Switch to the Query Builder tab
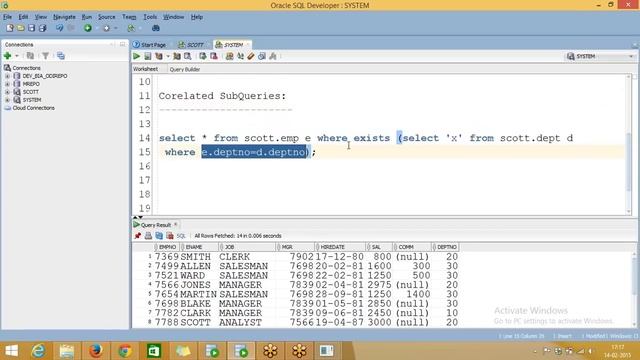The image size is (640, 360). [x=184, y=69]
